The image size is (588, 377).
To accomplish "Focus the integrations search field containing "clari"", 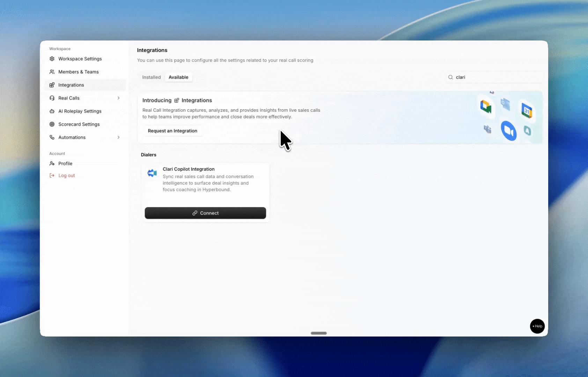I will pyautogui.click(x=495, y=77).
